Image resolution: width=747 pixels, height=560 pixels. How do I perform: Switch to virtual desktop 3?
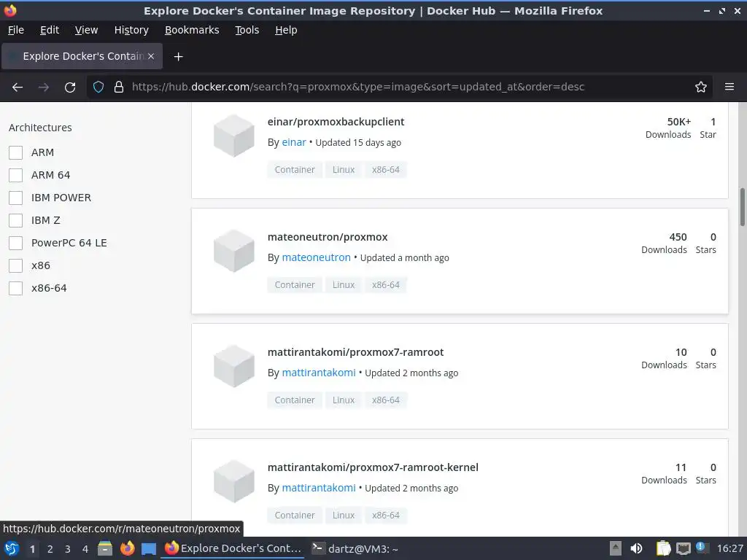click(x=68, y=549)
